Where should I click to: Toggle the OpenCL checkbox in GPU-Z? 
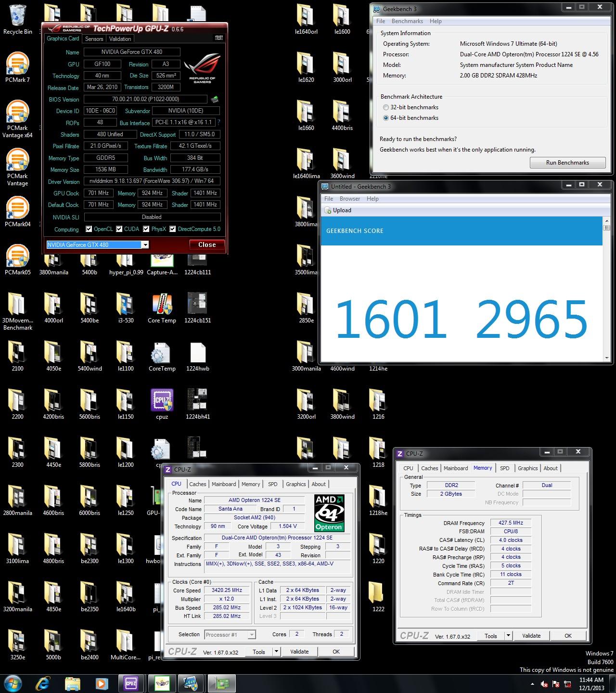coord(89,229)
